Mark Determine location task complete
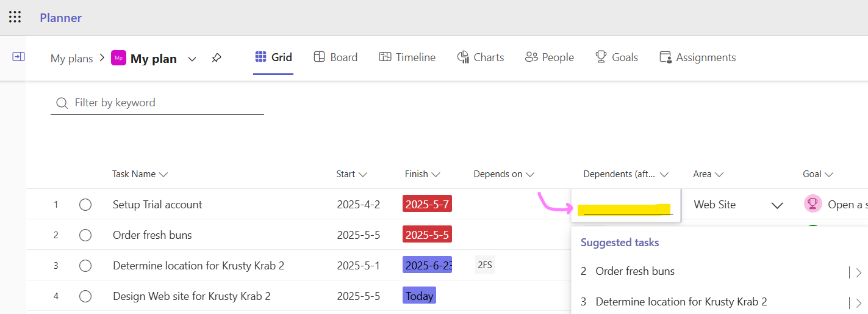Viewport: 868px width, 314px height. tap(85, 266)
